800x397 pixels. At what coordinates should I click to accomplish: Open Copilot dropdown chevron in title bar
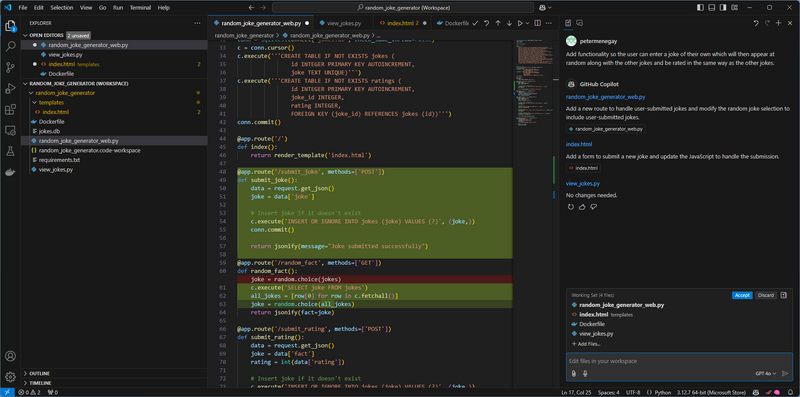click(x=549, y=8)
